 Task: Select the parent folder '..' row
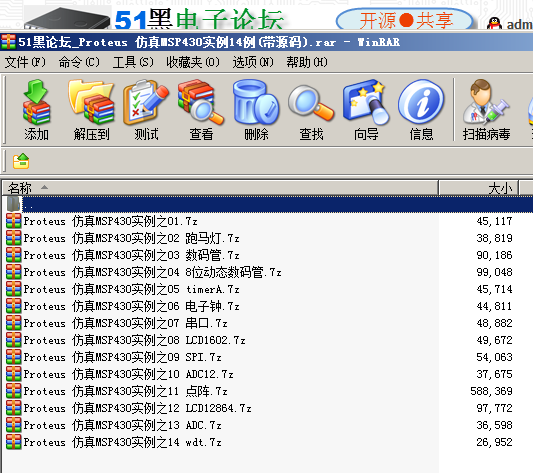click(269, 204)
